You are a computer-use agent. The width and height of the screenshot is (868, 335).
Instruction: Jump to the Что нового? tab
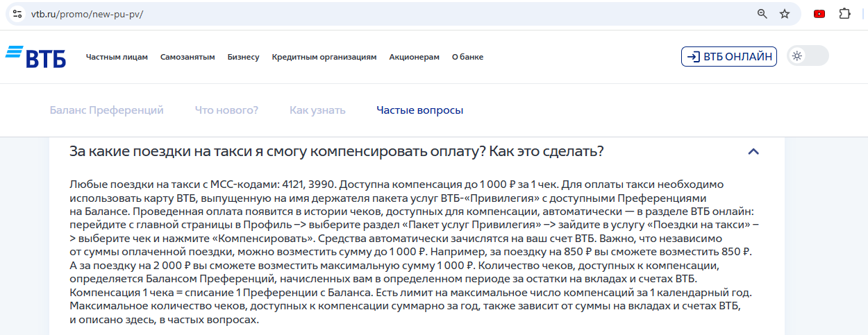[x=226, y=110]
